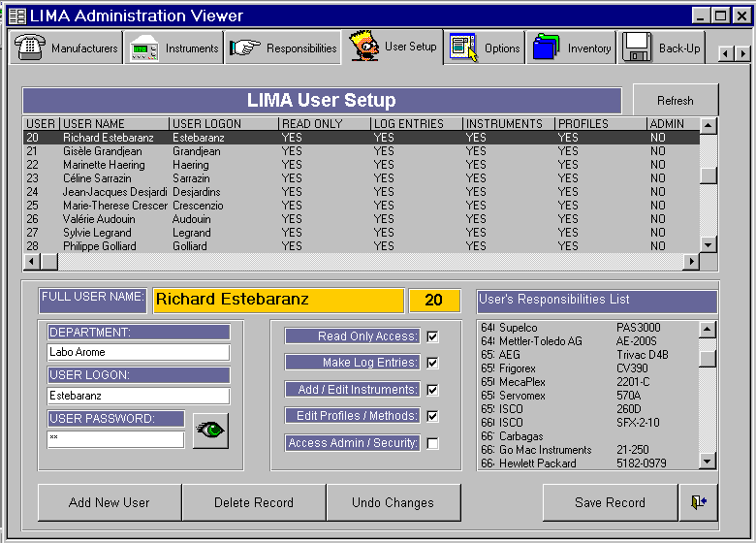Click user list vertical scroll thumb
Image resolution: width=756 pixels, height=543 pixels.
tap(708, 176)
